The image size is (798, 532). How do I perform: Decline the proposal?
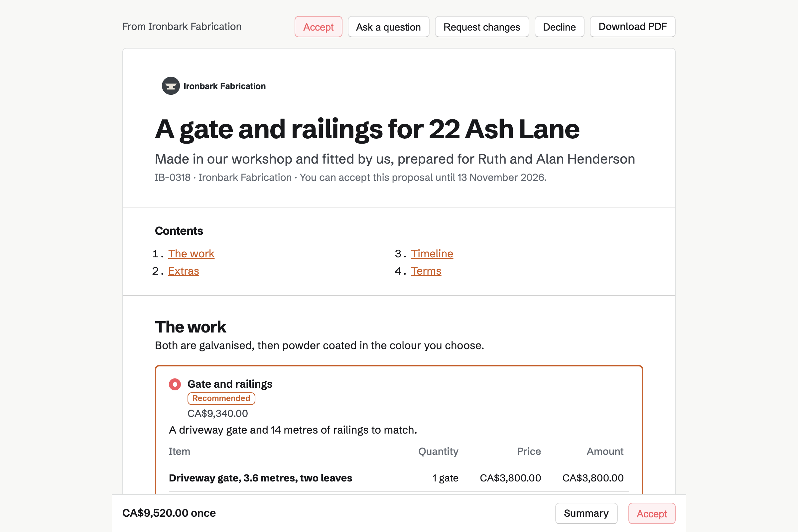(559, 27)
